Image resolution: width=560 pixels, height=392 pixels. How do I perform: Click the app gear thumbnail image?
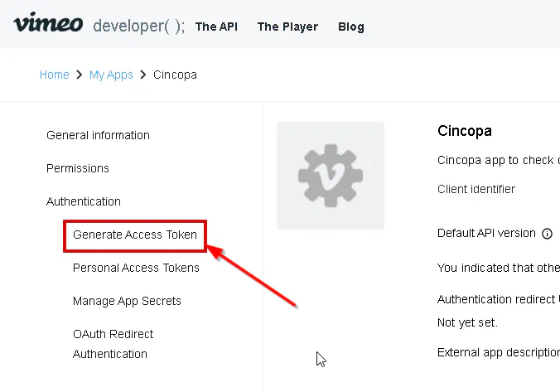point(331,176)
